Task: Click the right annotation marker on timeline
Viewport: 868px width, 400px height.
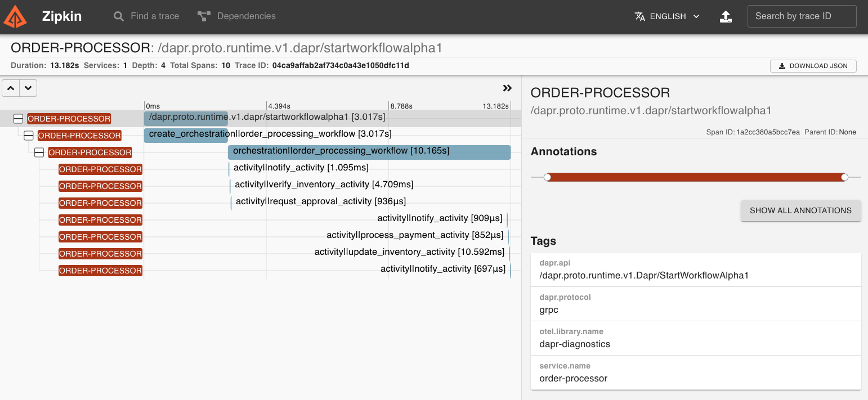Action: (844, 177)
